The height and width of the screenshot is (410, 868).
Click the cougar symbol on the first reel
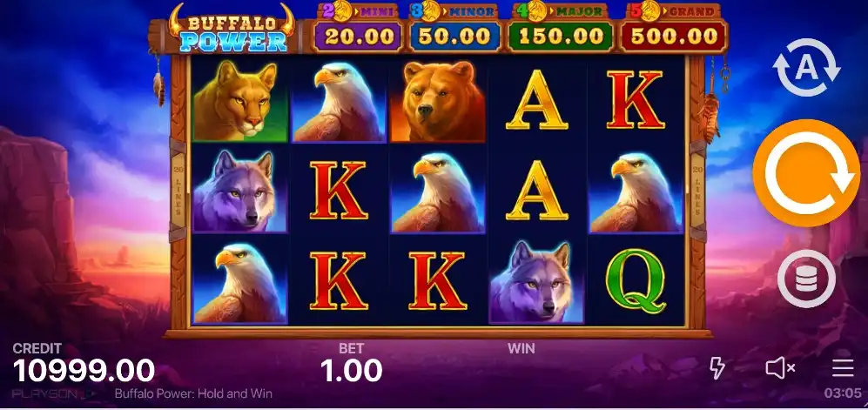click(239, 100)
